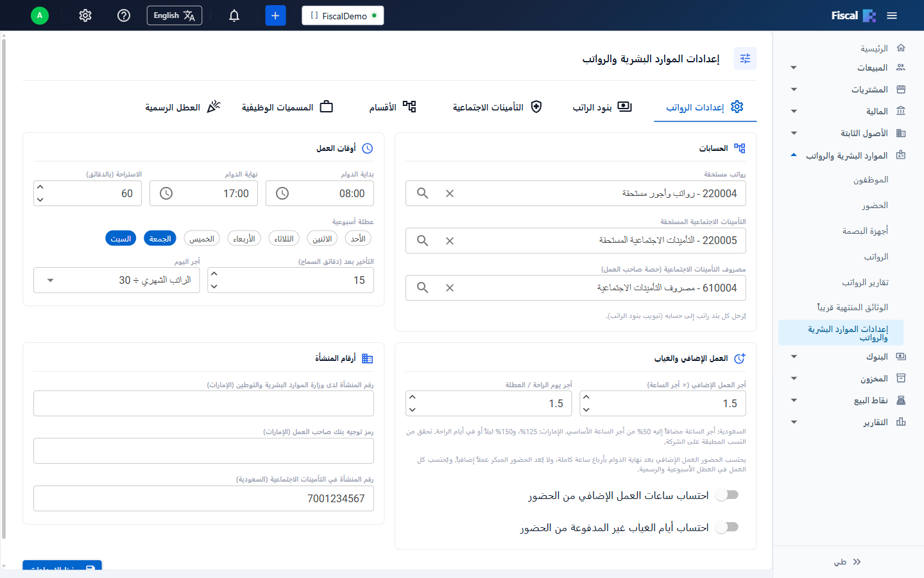Click the المبيعات people icon in sidebar

(x=901, y=67)
